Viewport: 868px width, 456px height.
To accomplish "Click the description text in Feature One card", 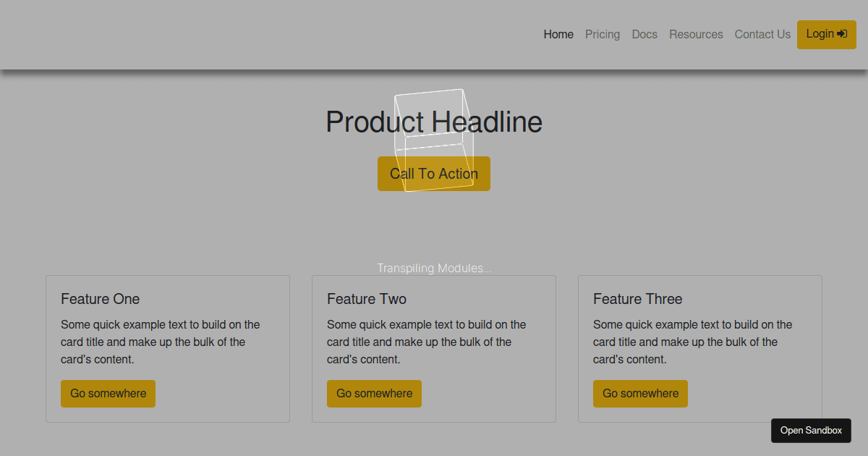I will pyautogui.click(x=160, y=342).
